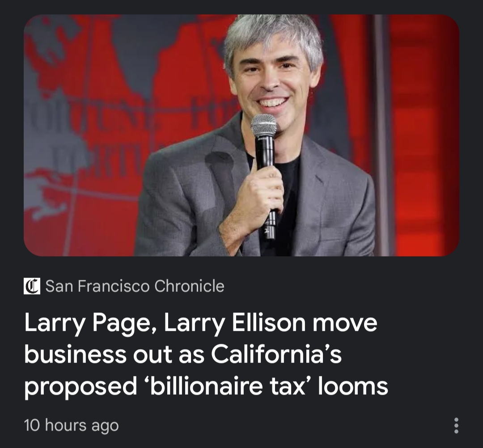Image resolution: width=483 pixels, height=448 pixels.
Task: Tap 'business out' in the headline
Action: [99, 355]
